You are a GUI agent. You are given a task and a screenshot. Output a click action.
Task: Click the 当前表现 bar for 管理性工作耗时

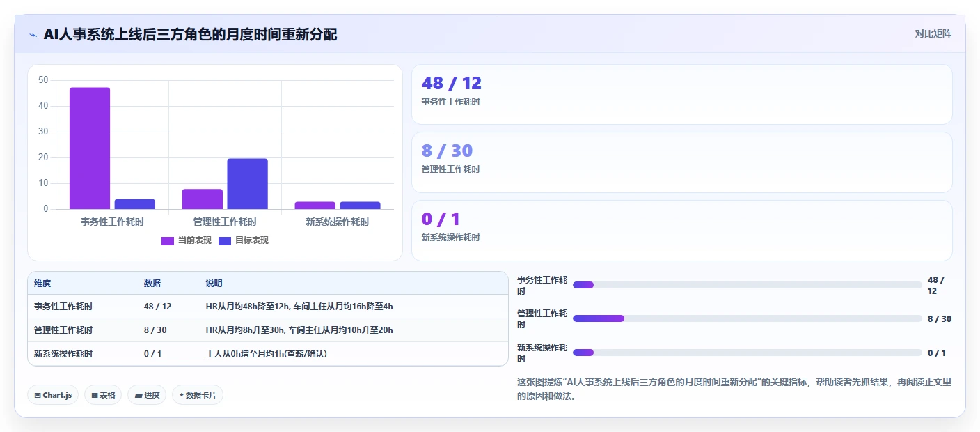click(x=203, y=199)
